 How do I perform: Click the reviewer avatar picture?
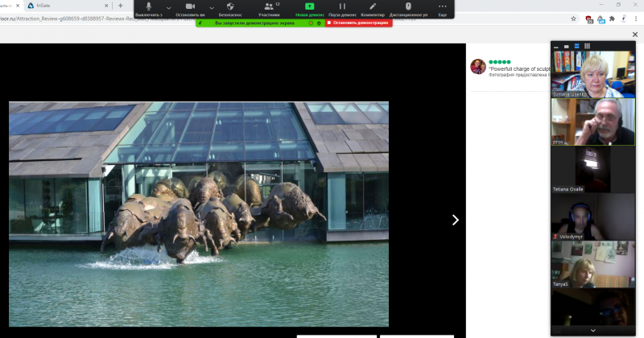coord(477,67)
